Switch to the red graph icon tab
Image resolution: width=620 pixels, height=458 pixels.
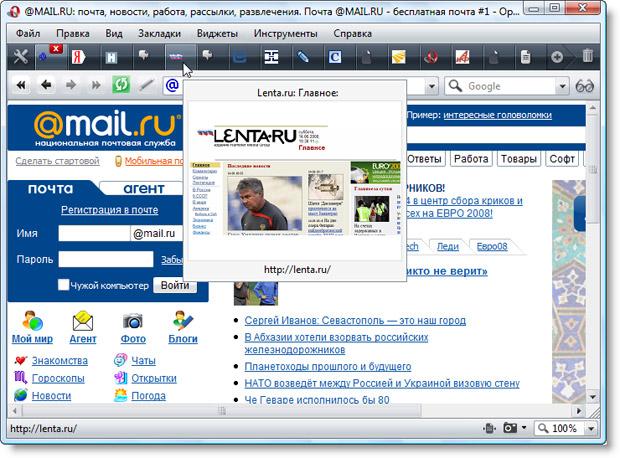tap(462, 57)
